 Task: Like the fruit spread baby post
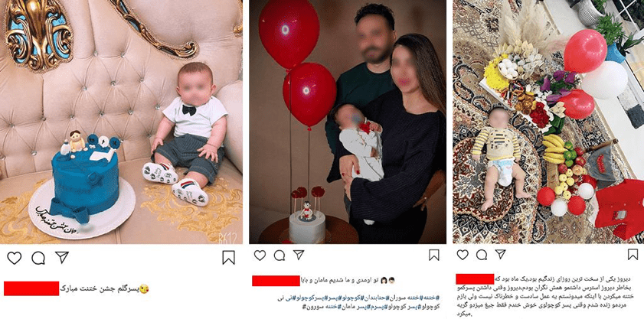click(463, 255)
